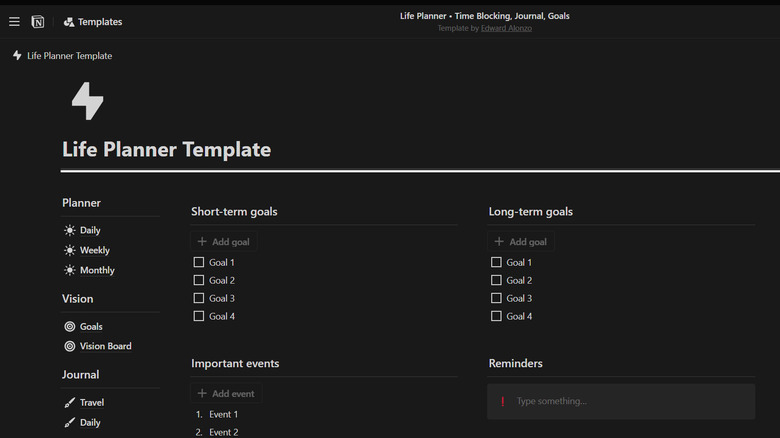This screenshot has width=780, height=438.
Task: Click the pen icon beside Travel
Action: (70, 402)
